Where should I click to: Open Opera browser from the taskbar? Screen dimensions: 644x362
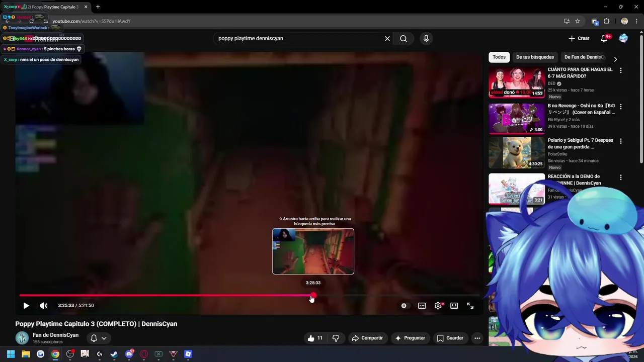(144, 354)
